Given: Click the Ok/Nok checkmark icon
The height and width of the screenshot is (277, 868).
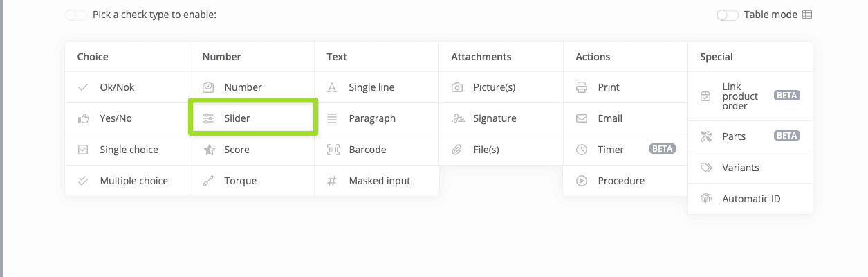Looking at the screenshot, I should (x=84, y=87).
